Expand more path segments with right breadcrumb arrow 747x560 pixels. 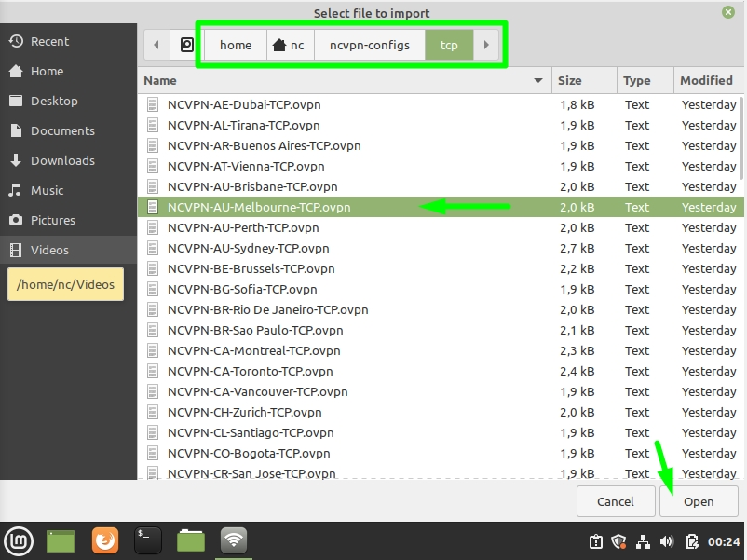[x=488, y=44]
